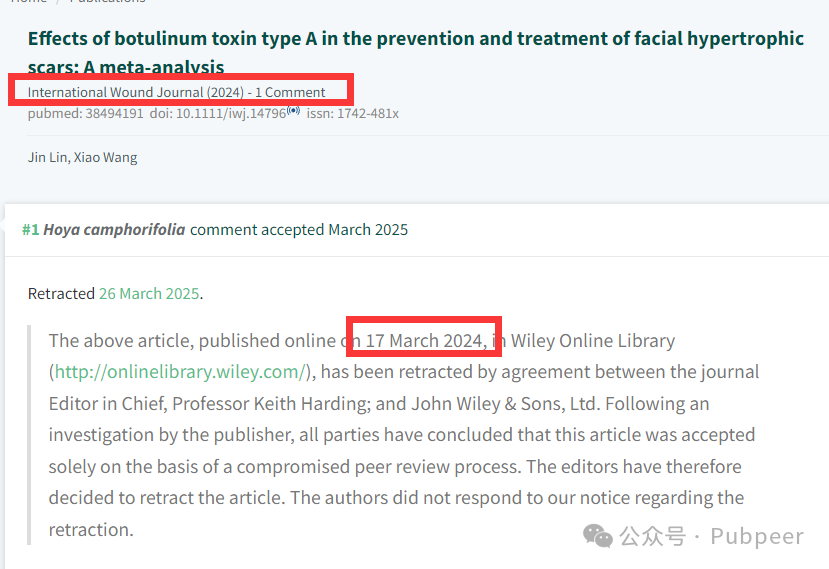Click the broadcast icon next to the doi
The width and height of the screenshot is (829, 569).
click(x=293, y=111)
